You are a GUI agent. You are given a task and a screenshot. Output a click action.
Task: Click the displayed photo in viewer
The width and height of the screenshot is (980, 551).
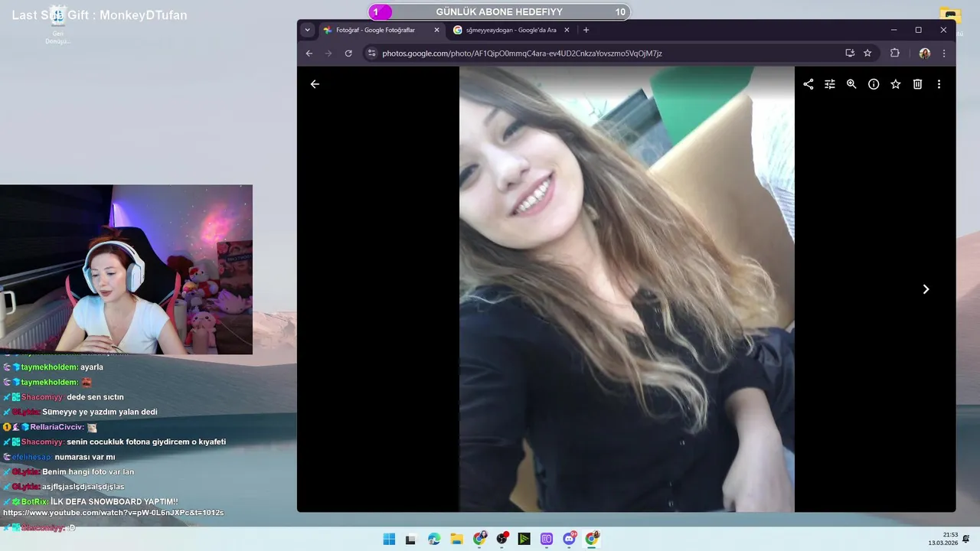tap(626, 289)
